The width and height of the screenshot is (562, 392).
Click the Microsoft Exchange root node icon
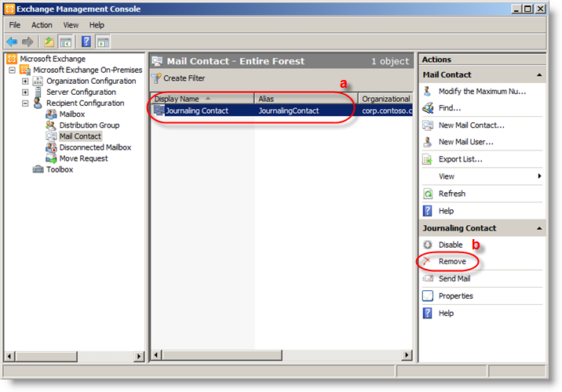12,58
